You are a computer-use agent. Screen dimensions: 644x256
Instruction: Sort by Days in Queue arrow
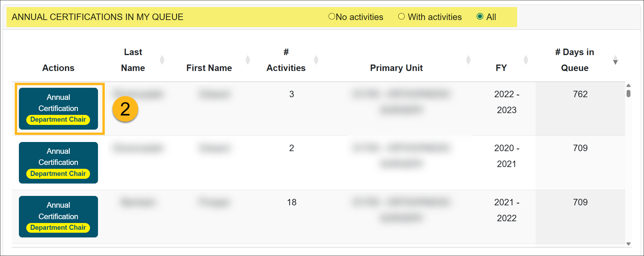[x=615, y=60]
